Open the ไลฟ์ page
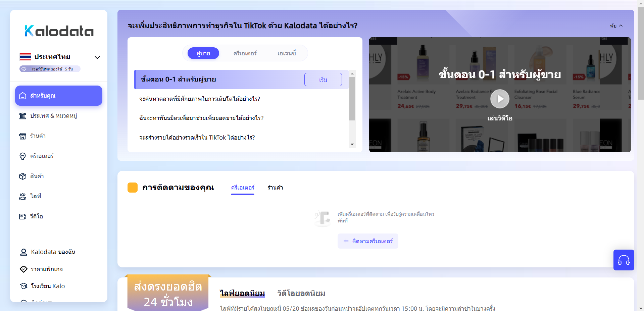 [x=35, y=196]
